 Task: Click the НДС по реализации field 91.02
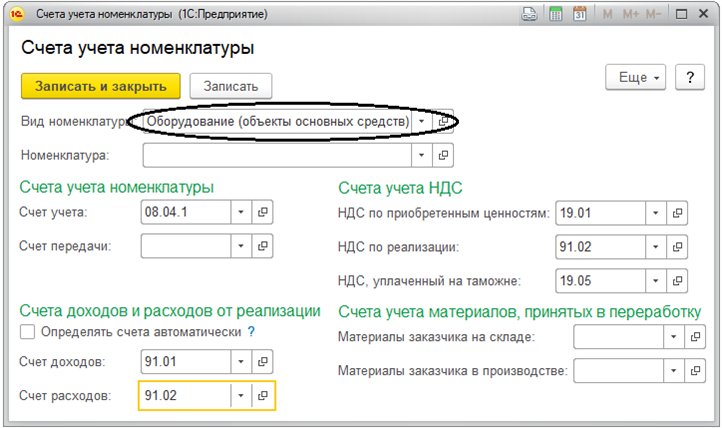click(600, 247)
